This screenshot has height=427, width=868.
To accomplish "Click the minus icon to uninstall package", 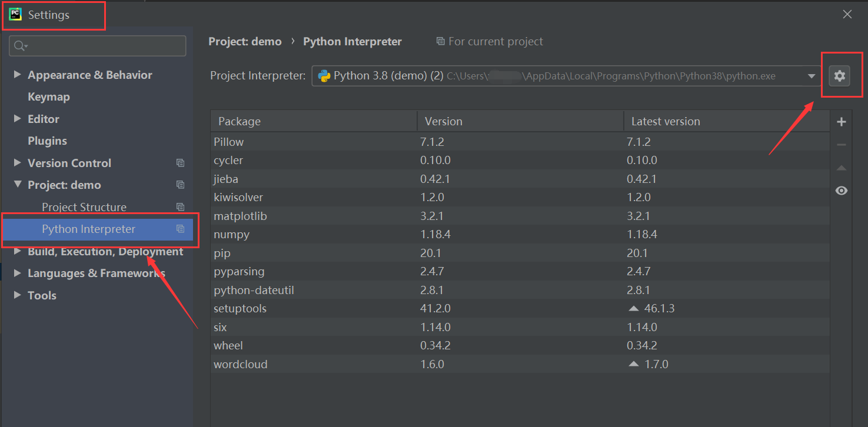I will 842,145.
